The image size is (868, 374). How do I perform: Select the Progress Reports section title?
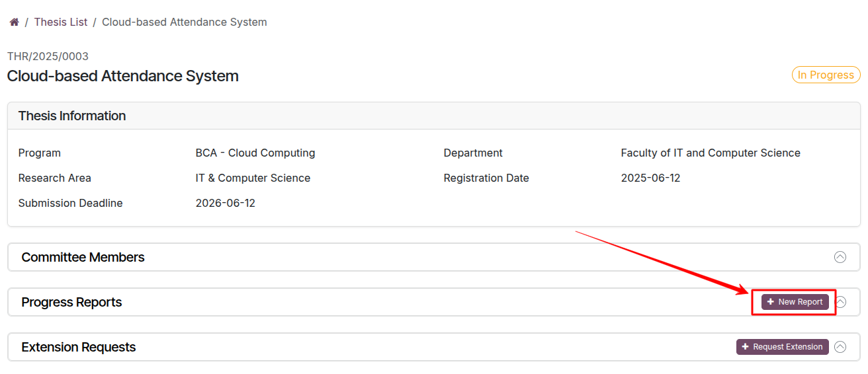[71, 302]
